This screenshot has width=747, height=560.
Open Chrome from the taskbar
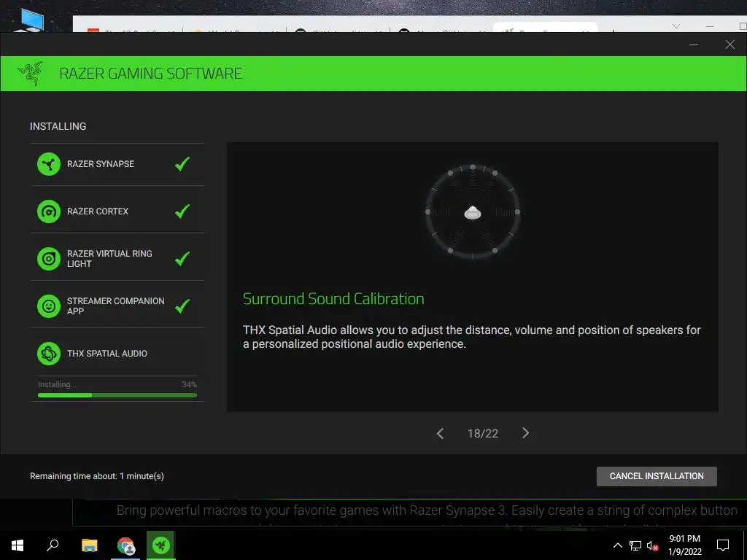tap(125, 545)
